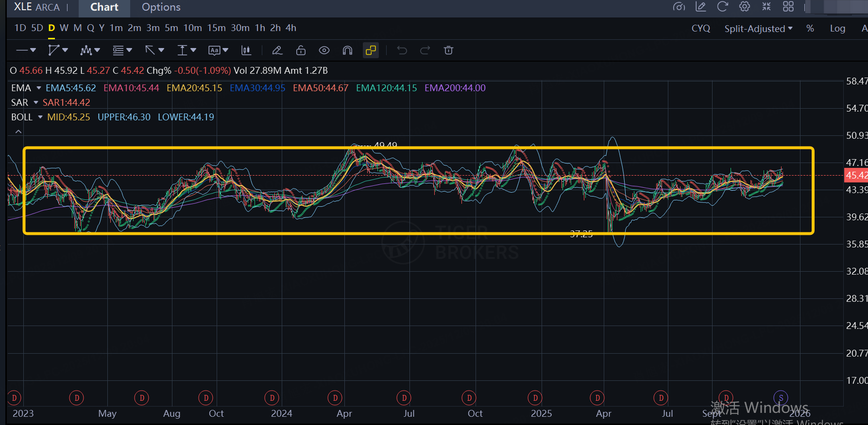Viewport: 868px width, 425px height.
Task: Open chart settings gear icon
Action: (744, 7)
